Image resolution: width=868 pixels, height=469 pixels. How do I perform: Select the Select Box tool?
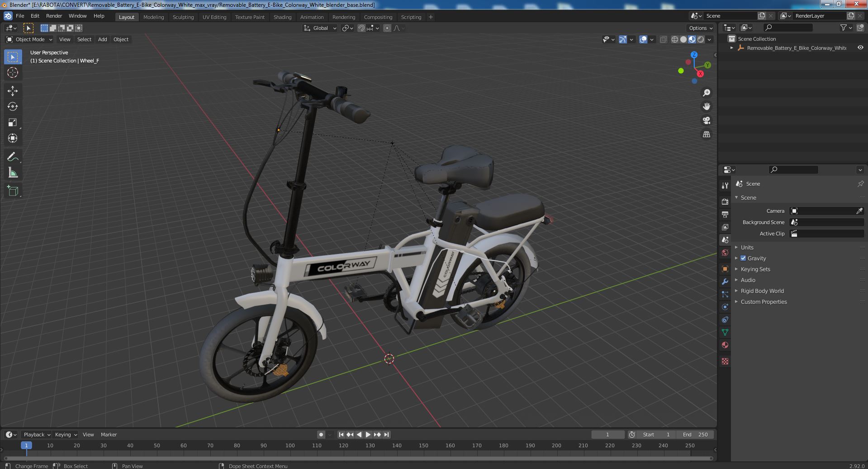click(13, 57)
